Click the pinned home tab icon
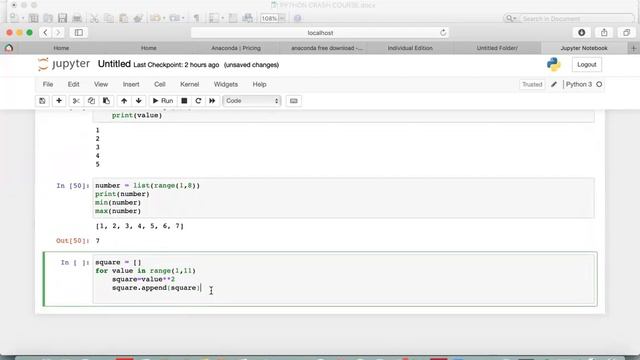Image resolution: width=640 pixels, height=360 pixels. (9, 48)
